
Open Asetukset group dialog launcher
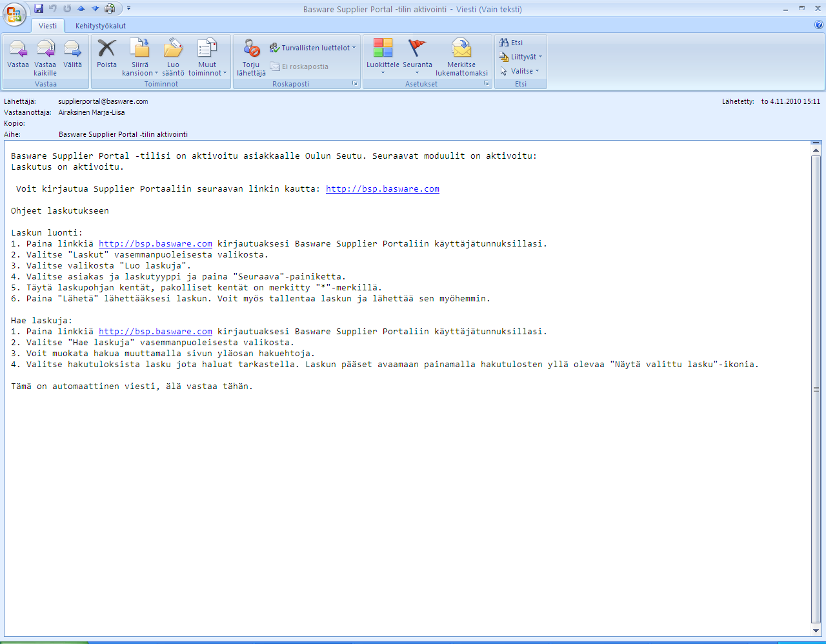[486, 84]
